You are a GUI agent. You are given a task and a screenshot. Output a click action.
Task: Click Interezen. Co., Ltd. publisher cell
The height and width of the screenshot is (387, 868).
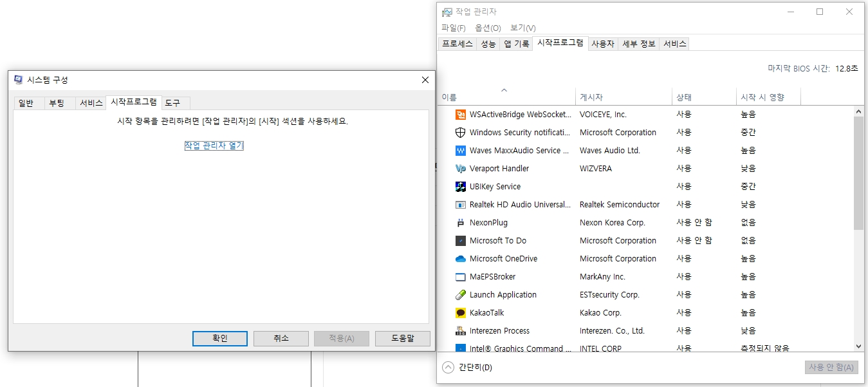tap(612, 331)
